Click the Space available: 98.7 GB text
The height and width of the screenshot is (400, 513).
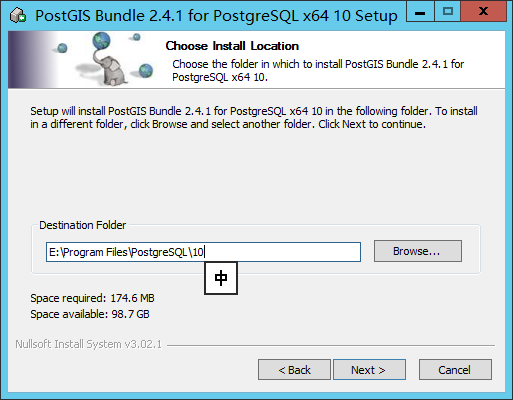[90, 314]
